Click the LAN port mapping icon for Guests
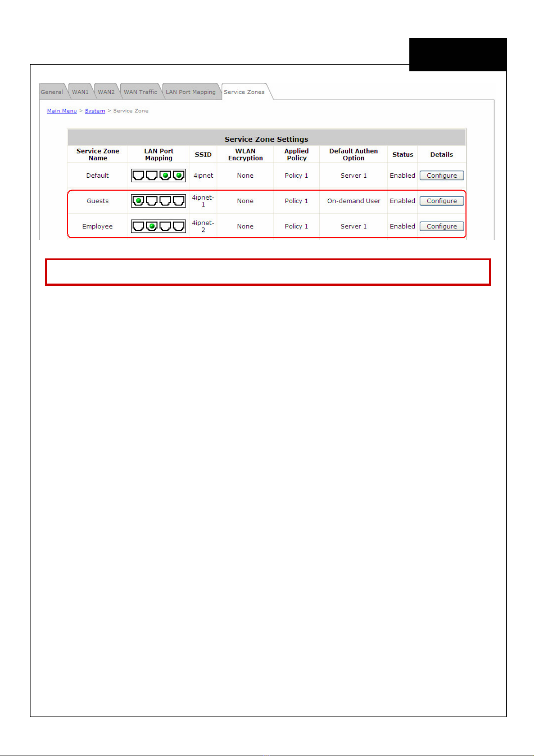 pos(158,201)
